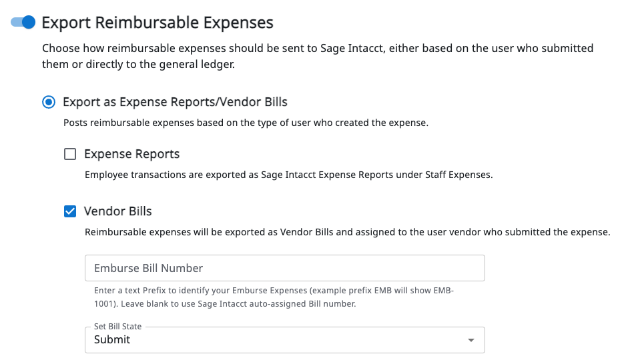Check the Expense Reports checkbox
This screenshot has height=364, width=622.
[x=69, y=155]
